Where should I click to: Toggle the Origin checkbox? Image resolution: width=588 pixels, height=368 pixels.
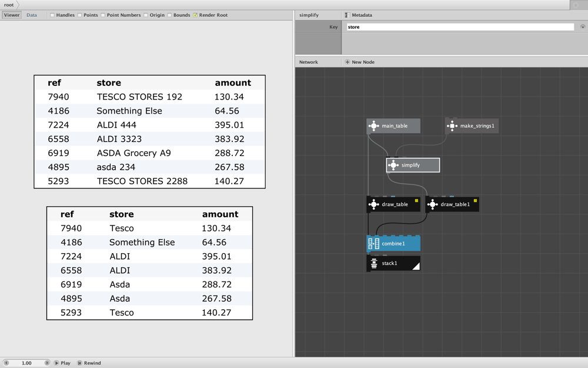[x=145, y=15]
